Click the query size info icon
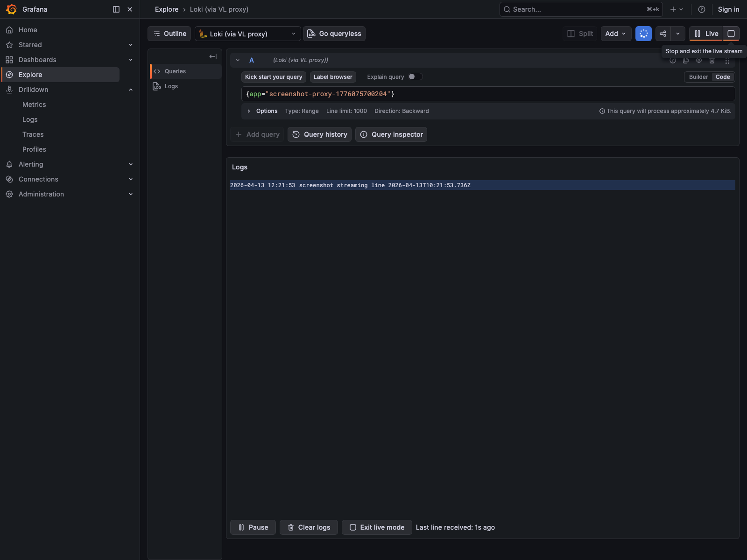Screen dimensions: 747x560 [x=602, y=111]
